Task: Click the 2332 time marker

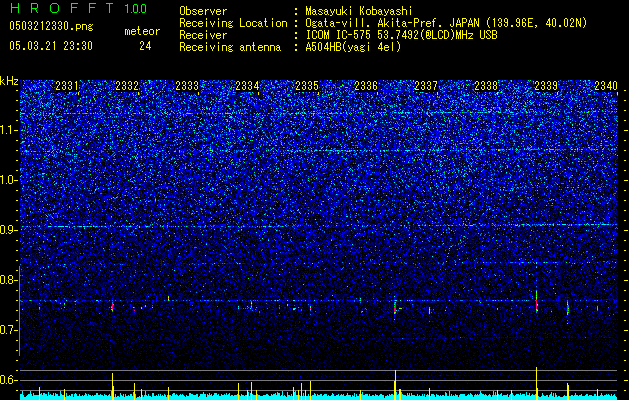Action: click(x=127, y=86)
